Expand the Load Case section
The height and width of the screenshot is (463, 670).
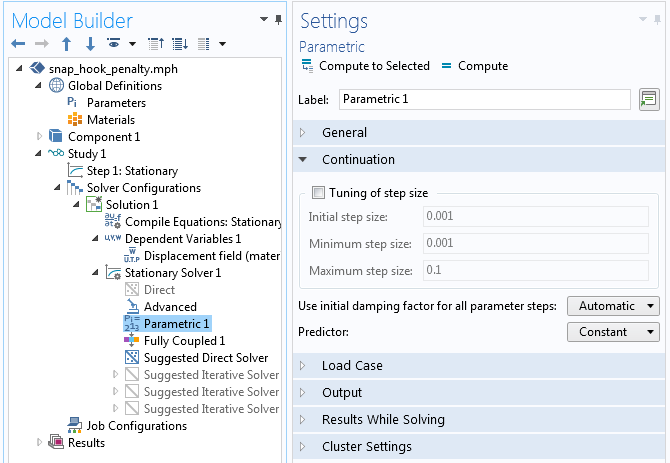tap(351, 366)
